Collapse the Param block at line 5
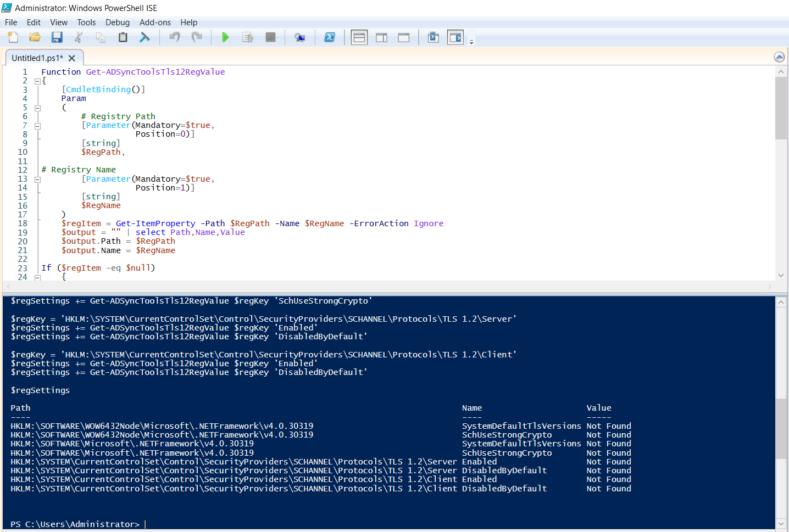 coord(37,108)
